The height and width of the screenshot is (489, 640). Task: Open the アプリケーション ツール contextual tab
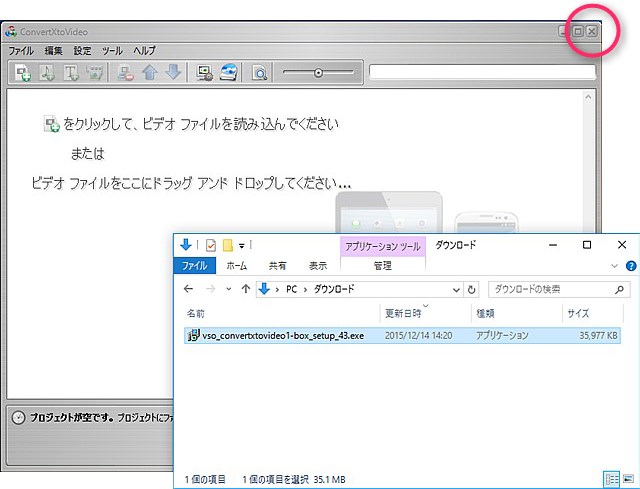(x=383, y=246)
